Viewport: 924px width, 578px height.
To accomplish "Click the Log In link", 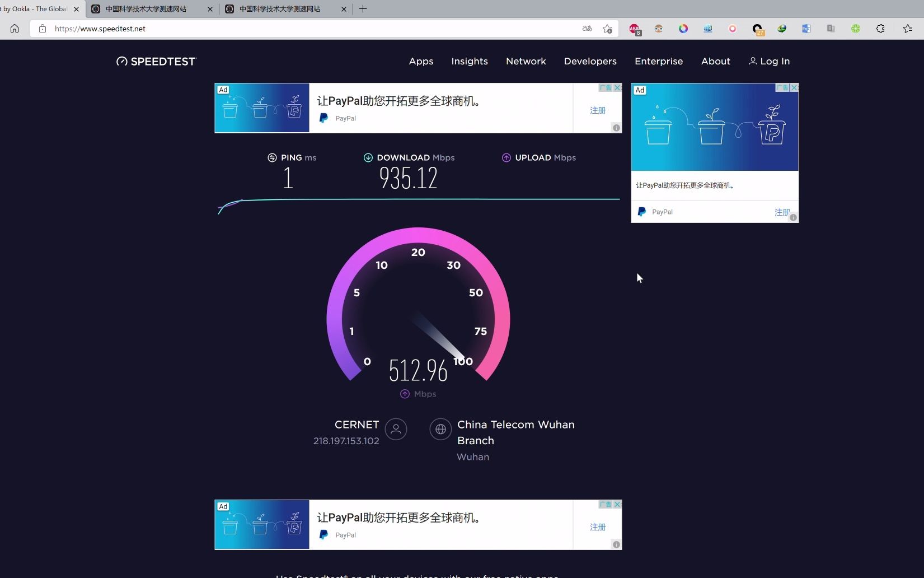I will 769,61.
